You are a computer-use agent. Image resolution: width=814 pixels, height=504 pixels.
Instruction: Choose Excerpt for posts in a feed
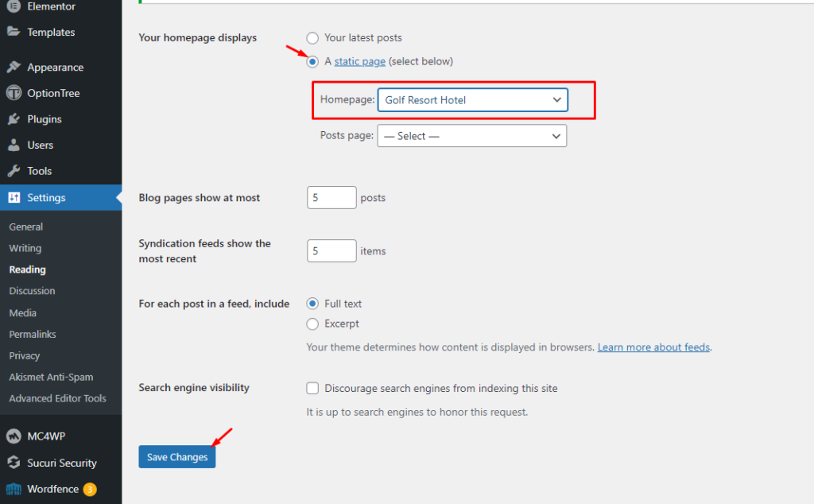click(x=312, y=324)
